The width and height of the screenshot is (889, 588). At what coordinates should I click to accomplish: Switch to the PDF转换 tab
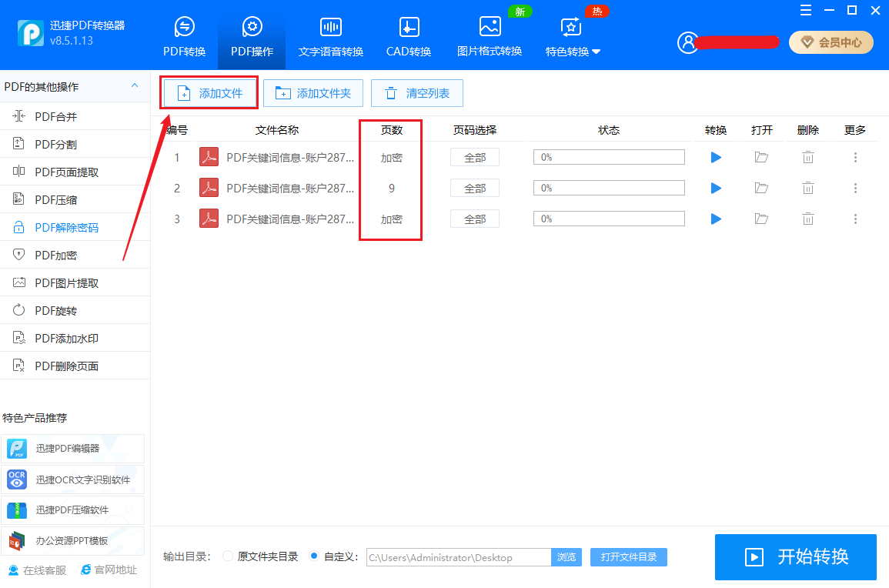[x=184, y=36]
